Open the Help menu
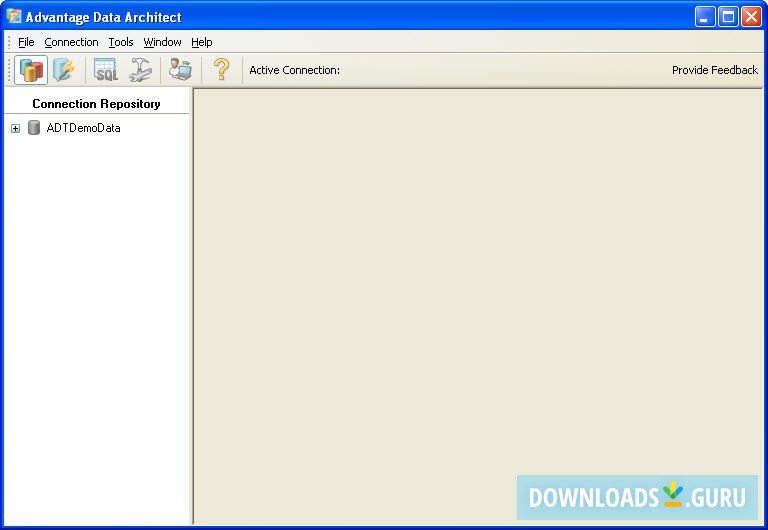 [201, 42]
